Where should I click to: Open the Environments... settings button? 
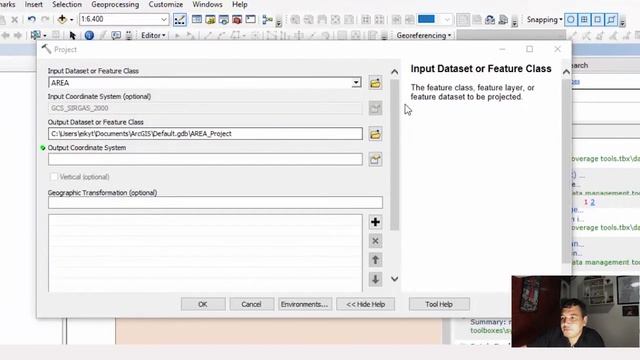(304, 304)
